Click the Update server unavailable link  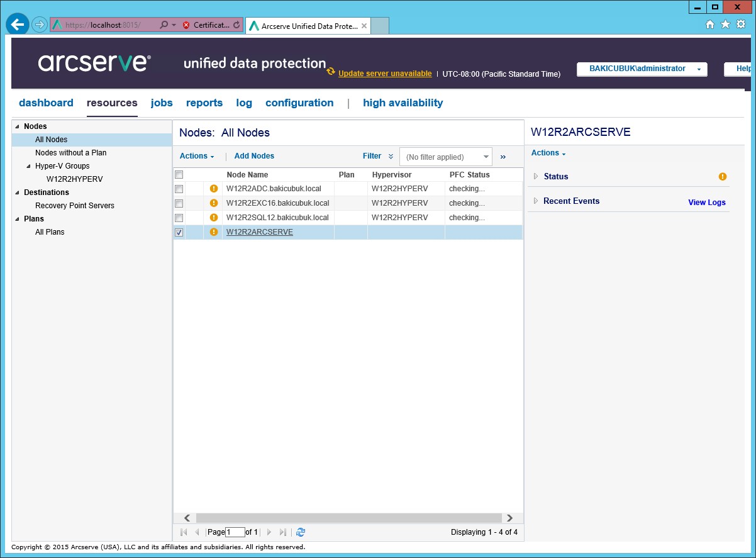click(385, 74)
